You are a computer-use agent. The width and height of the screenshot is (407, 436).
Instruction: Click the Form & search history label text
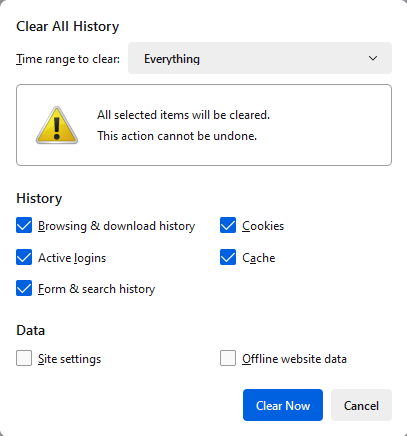point(97,289)
